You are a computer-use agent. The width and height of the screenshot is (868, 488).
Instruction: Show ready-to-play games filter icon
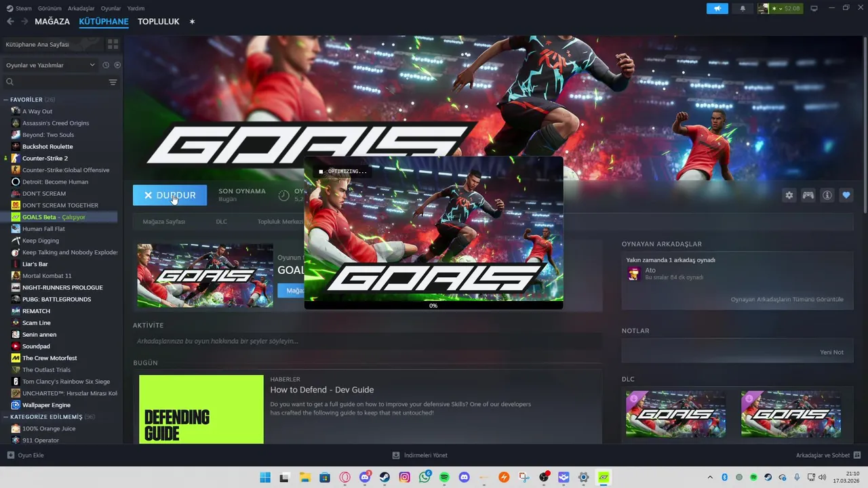[117, 65]
